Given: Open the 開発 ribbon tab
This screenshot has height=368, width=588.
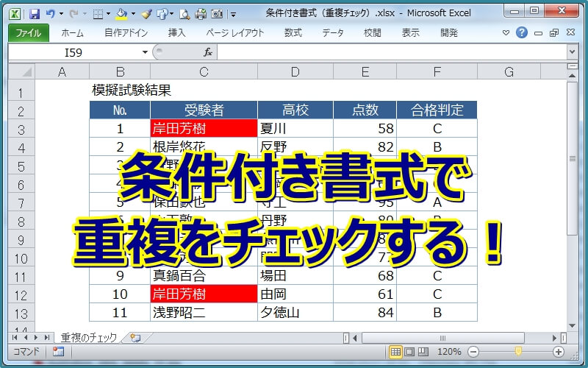Looking at the screenshot, I should coord(449,33).
